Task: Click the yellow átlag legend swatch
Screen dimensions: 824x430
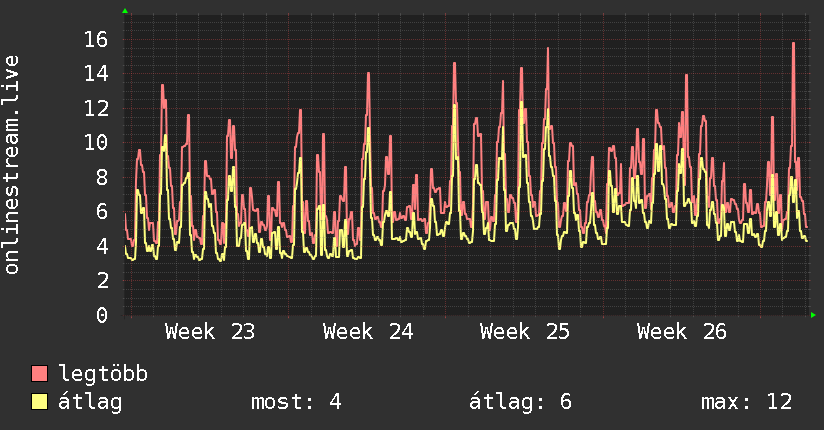Action: tap(39, 401)
